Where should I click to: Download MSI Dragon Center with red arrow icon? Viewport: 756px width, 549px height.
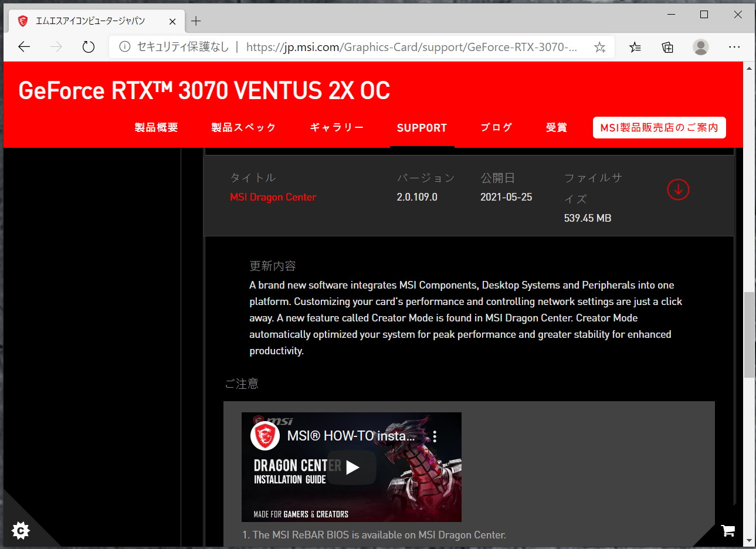678,189
